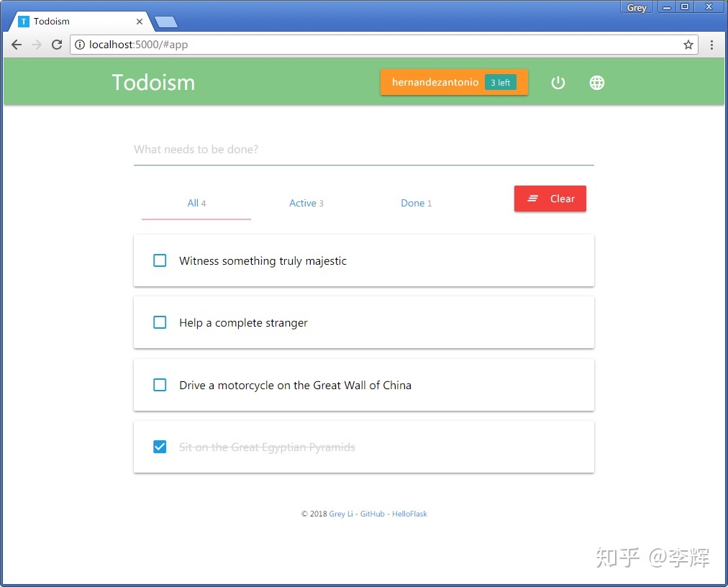Screen dimensions: 728x587
Task: Click the red Clear button
Action: tap(550, 199)
